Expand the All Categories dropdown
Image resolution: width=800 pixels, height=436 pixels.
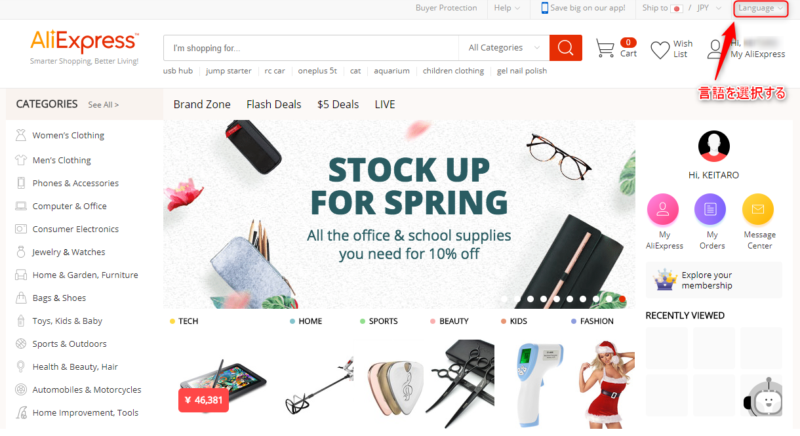(504, 48)
